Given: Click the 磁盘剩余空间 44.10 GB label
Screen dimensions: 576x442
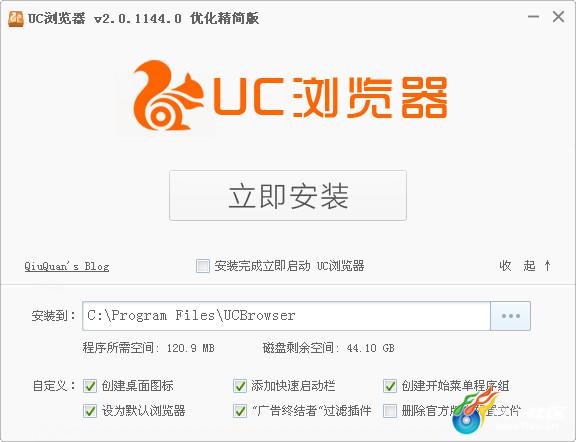Looking at the screenshot, I should point(328,348).
